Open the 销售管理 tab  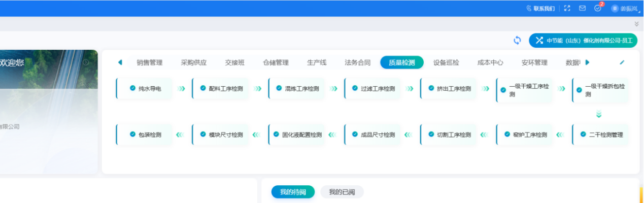pyautogui.click(x=149, y=62)
